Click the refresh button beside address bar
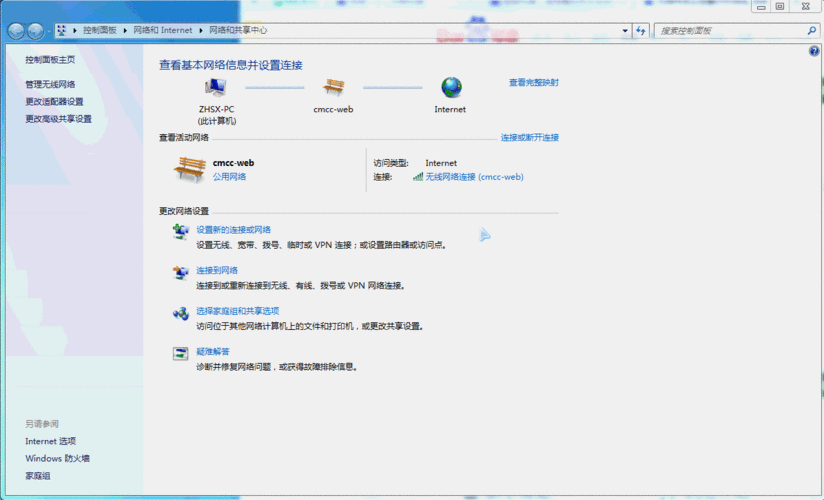This screenshot has height=500, width=824. coord(641,30)
